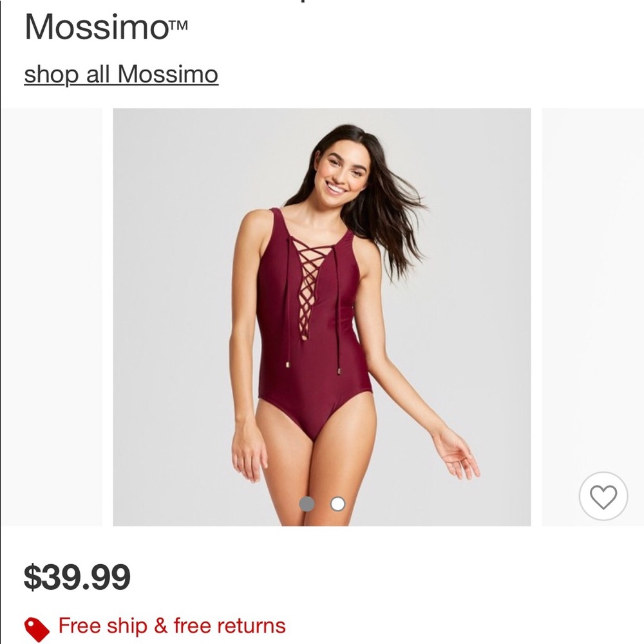Click Free ship & free returns
Screen dimensions: 644x644
point(171,625)
